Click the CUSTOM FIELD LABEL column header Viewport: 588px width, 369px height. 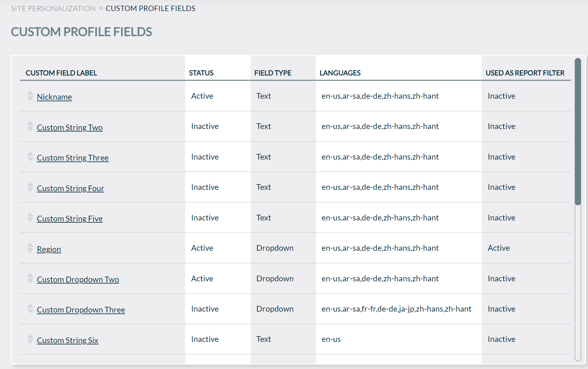point(62,73)
